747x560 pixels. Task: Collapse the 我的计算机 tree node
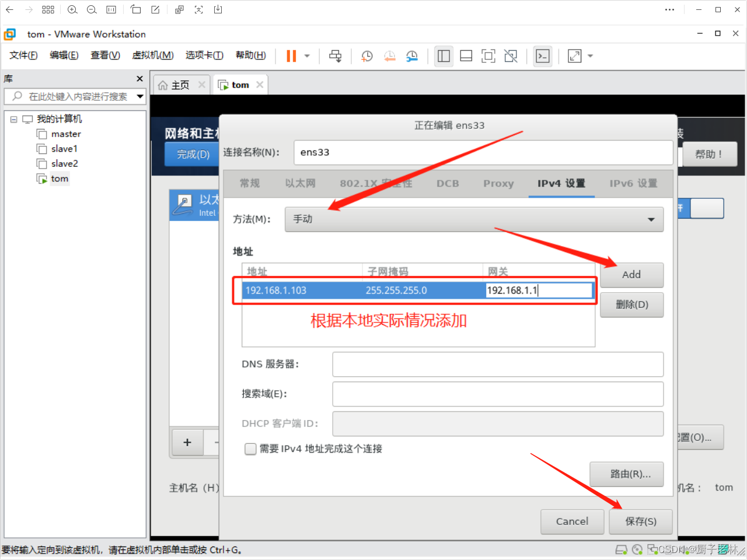click(13, 119)
